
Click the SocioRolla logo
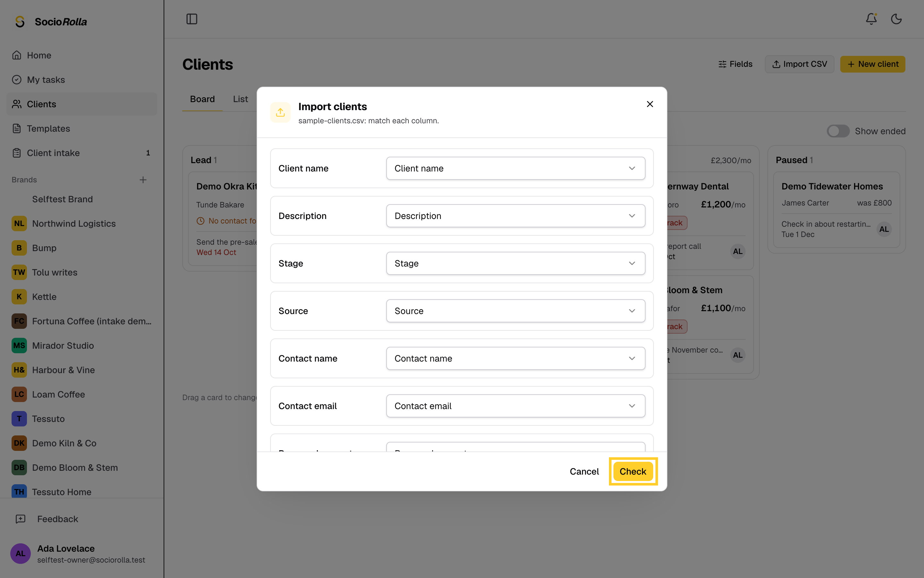coord(51,22)
